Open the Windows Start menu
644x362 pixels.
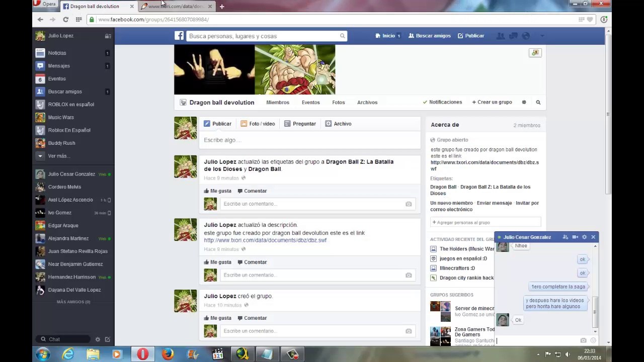pyautogui.click(x=43, y=354)
